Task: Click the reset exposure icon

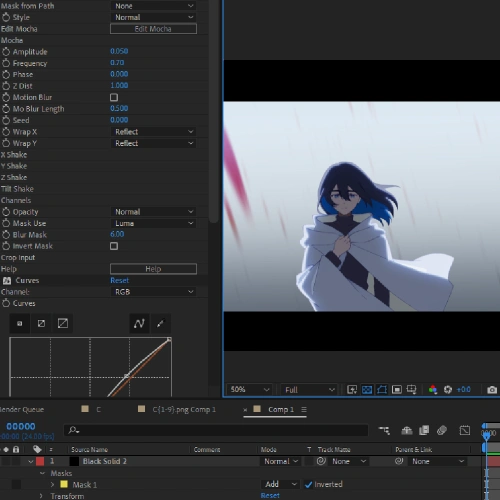Action: [448, 389]
